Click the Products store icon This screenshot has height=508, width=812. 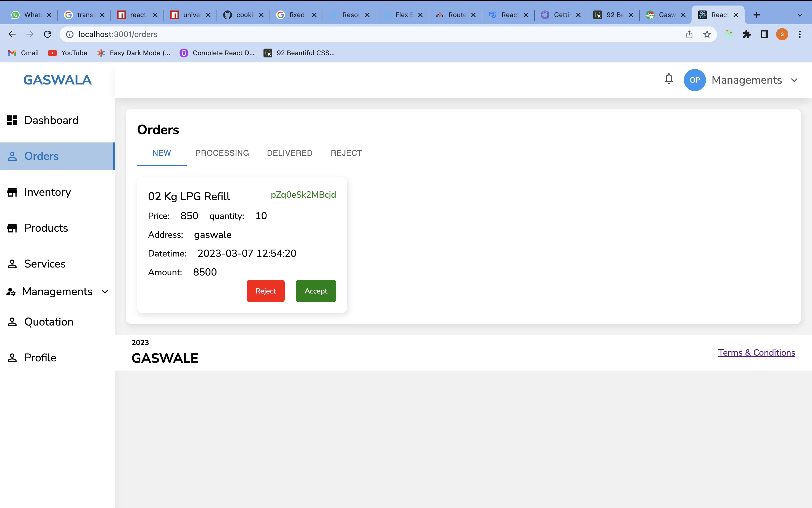[12, 228]
